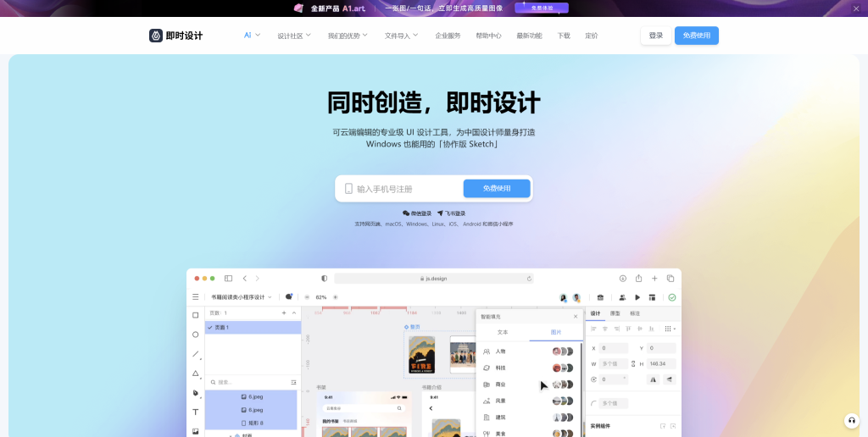Click the browser downloads icon
Viewport: 868px width, 437px height.
623,279
